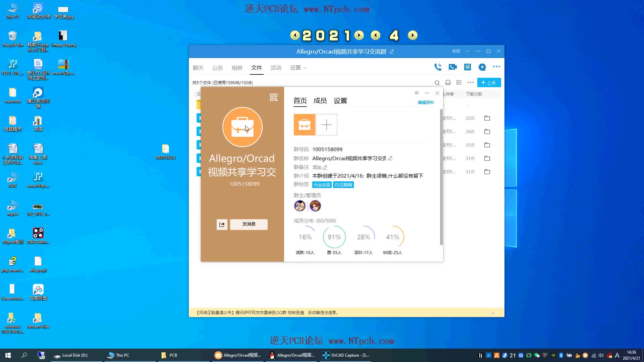Open the 设置 tab in group profile
The height and width of the screenshot is (362, 644).
coord(340,101)
